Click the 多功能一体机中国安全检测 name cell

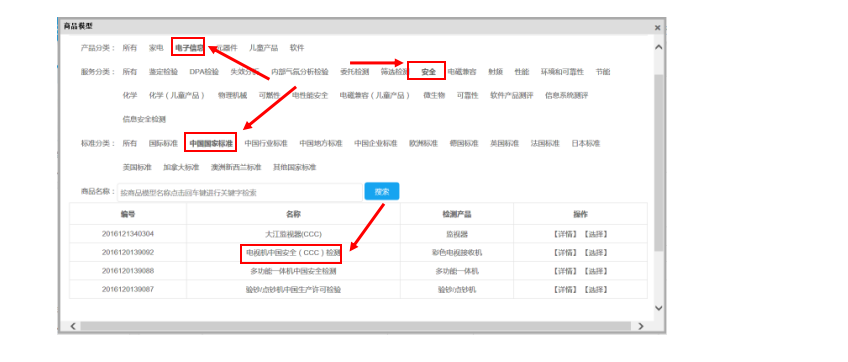293,271
